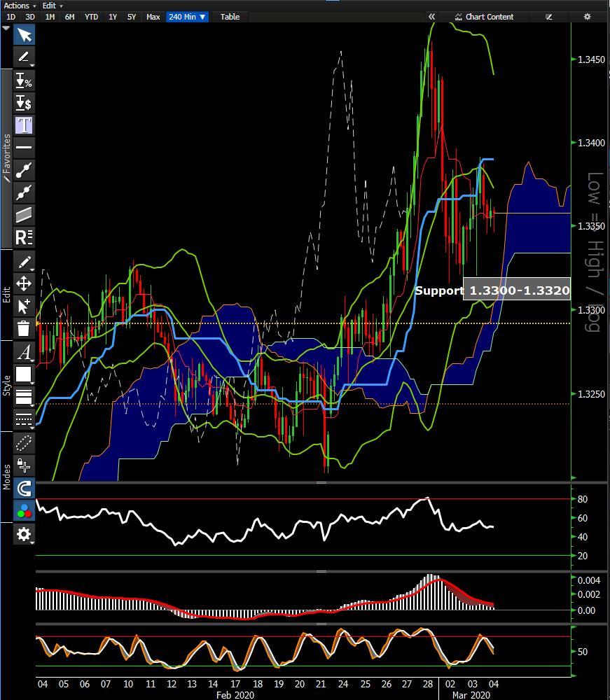Image resolution: width=610 pixels, height=700 pixels.
Task: Set range to 1M
Action: click(x=50, y=17)
